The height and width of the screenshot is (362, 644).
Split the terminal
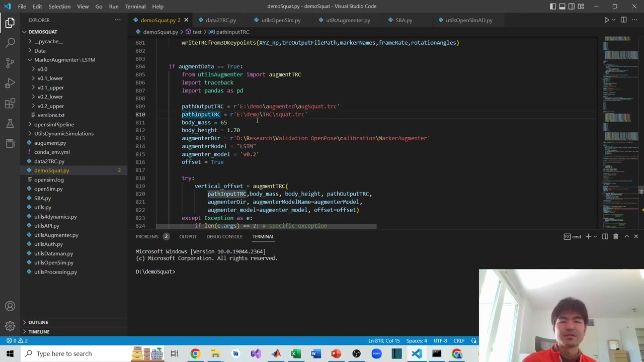click(605, 236)
